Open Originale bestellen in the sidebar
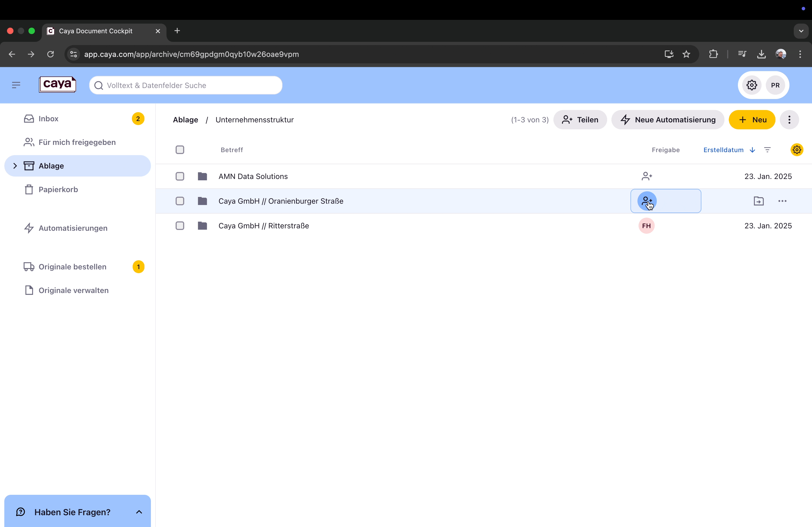This screenshot has width=812, height=527. click(77, 266)
